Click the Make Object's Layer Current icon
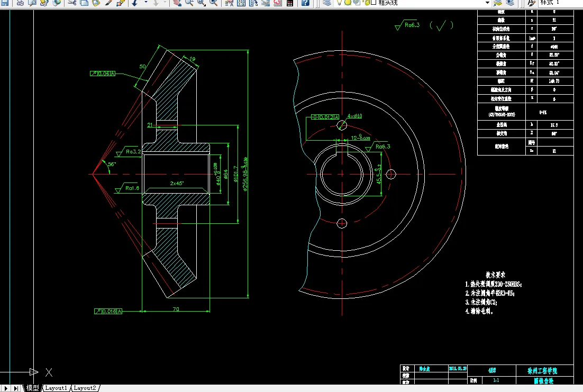The width and height of the screenshot is (583, 392). click(x=497, y=3)
